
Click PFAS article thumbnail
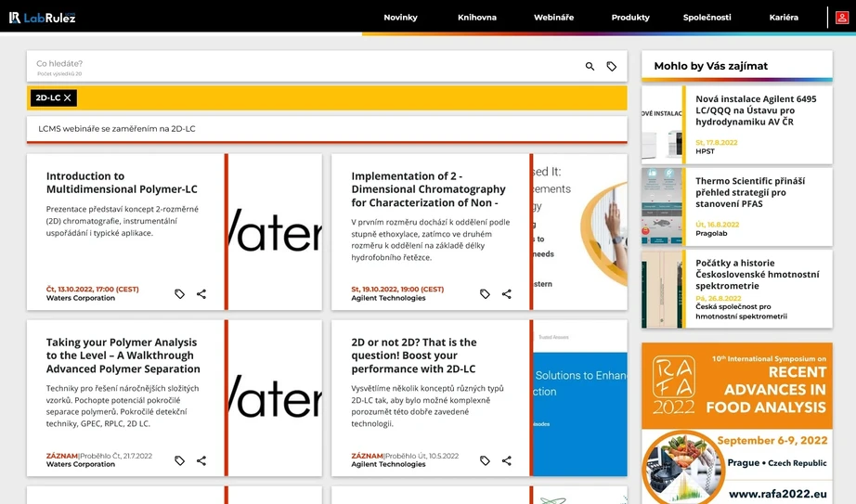[x=662, y=207]
